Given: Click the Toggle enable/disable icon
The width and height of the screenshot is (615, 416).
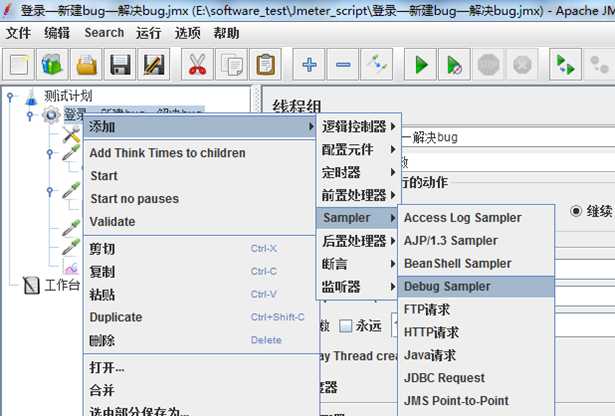Looking at the screenshot, I should [x=377, y=65].
